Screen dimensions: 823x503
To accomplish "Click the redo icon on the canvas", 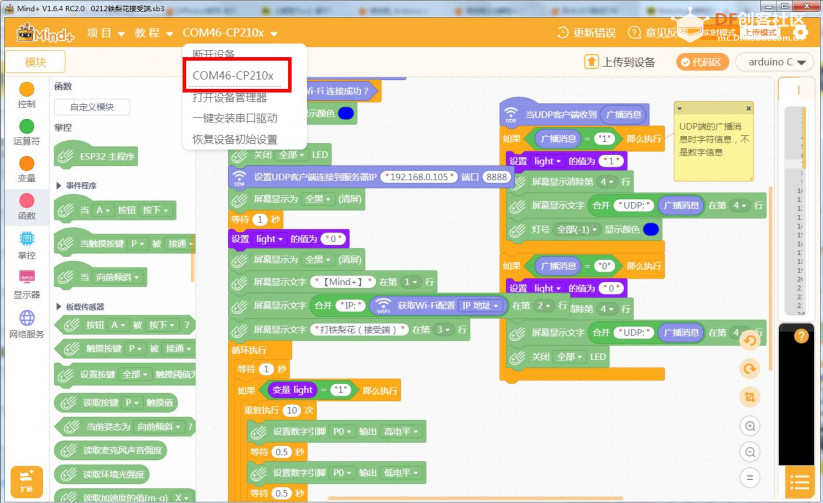I will [750, 369].
